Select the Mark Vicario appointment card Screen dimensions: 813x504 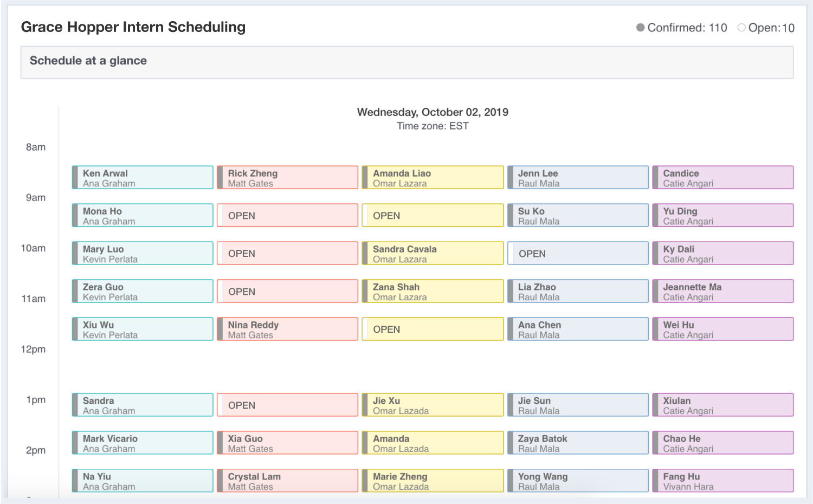(143, 443)
